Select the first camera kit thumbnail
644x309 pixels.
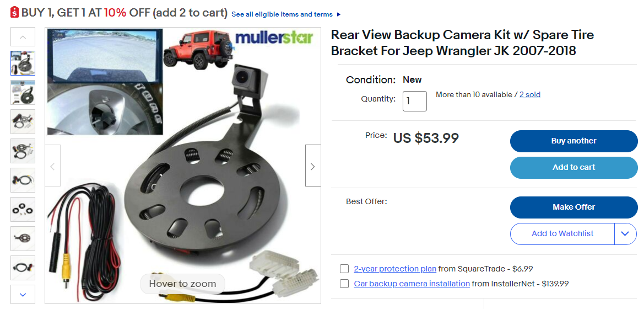pyautogui.click(x=23, y=63)
